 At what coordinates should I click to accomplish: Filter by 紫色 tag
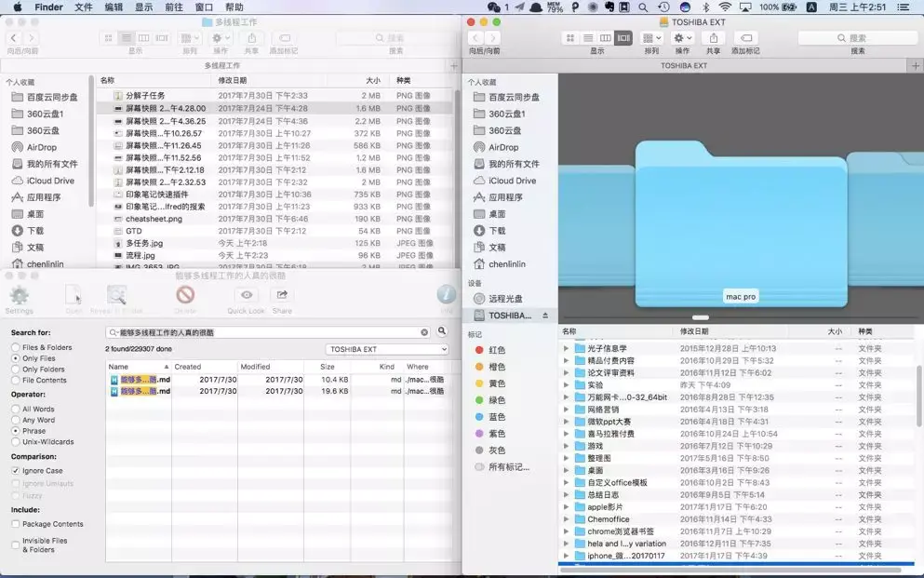pos(490,434)
